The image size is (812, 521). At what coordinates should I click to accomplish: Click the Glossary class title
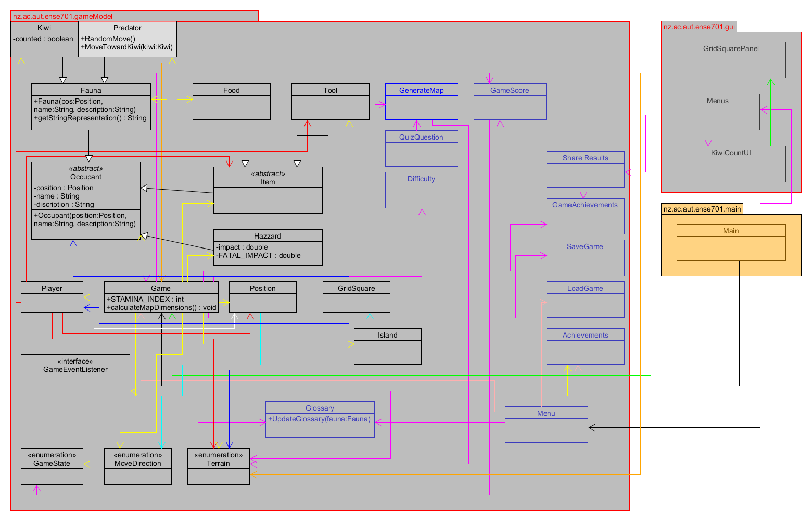tap(320, 408)
